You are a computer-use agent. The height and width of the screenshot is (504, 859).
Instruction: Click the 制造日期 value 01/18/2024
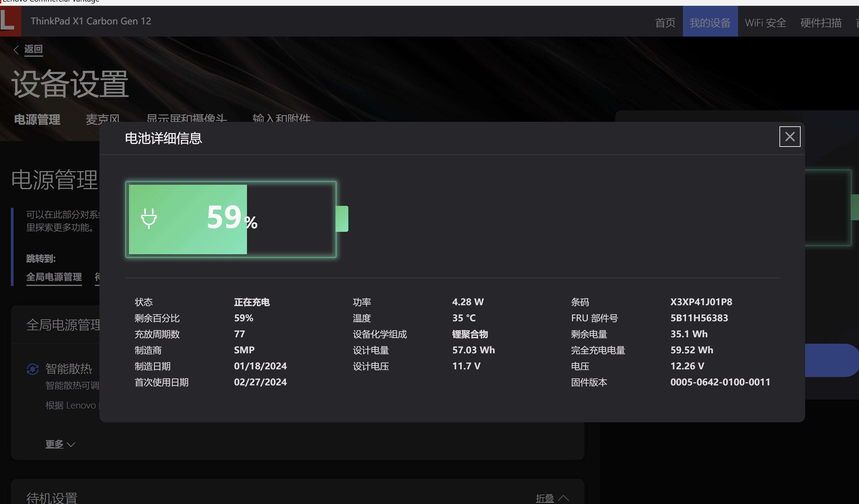pos(260,366)
